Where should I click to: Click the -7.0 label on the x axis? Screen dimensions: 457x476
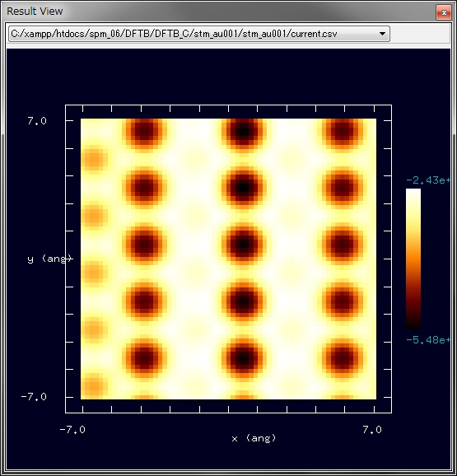coord(72,430)
